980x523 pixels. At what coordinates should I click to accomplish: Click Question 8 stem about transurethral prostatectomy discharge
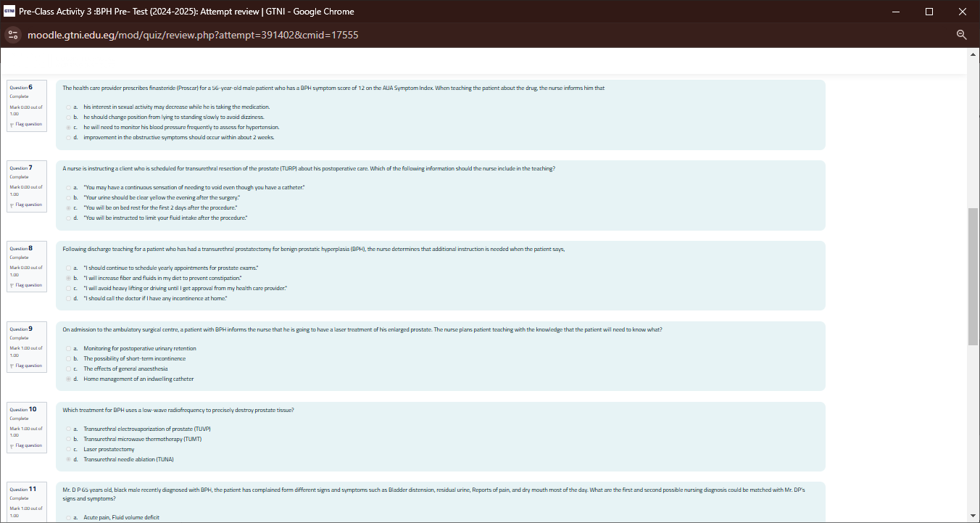[x=313, y=249]
